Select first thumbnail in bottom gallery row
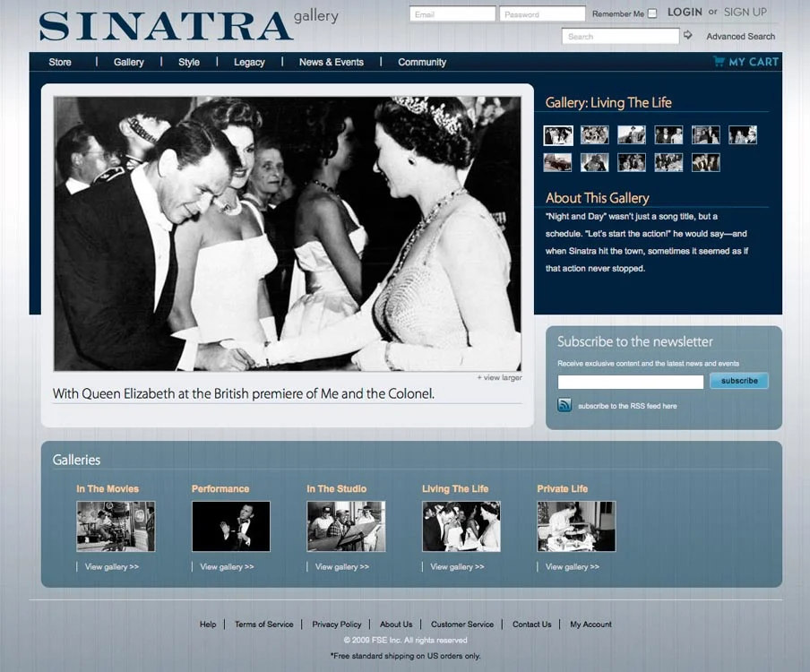Screen dimensions: 810x672 [x=557, y=163]
